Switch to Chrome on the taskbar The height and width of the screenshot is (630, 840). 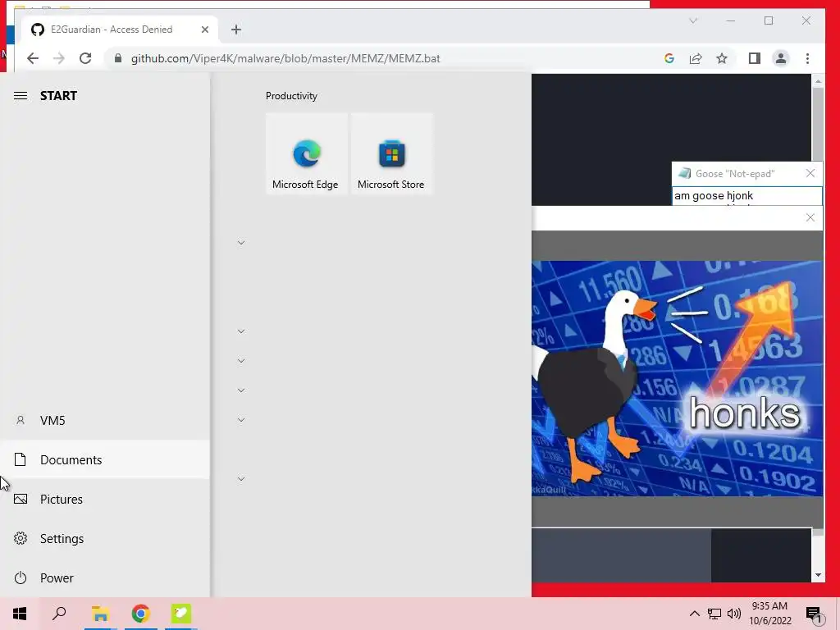click(x=141, y=614)
